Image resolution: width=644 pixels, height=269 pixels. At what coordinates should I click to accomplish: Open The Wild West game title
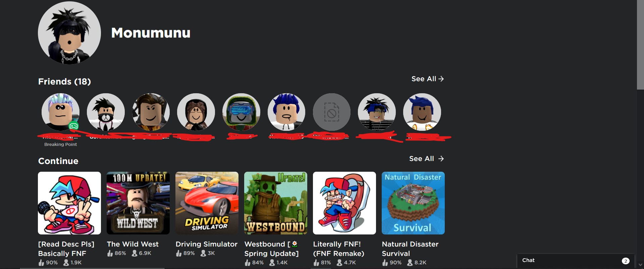coord(133,244)
